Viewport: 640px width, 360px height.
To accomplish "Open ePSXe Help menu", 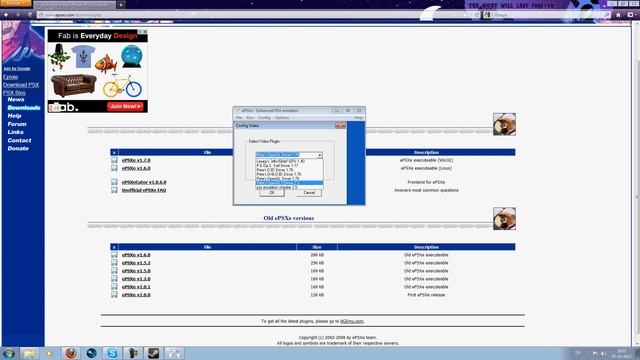I will coord(358,118).
